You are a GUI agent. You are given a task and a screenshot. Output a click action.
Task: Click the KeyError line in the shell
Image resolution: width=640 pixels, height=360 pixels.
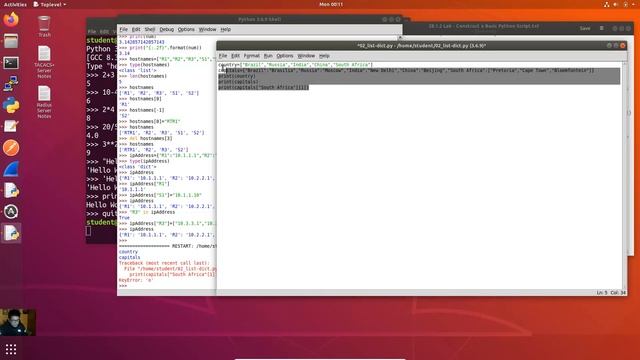(136, 280)
